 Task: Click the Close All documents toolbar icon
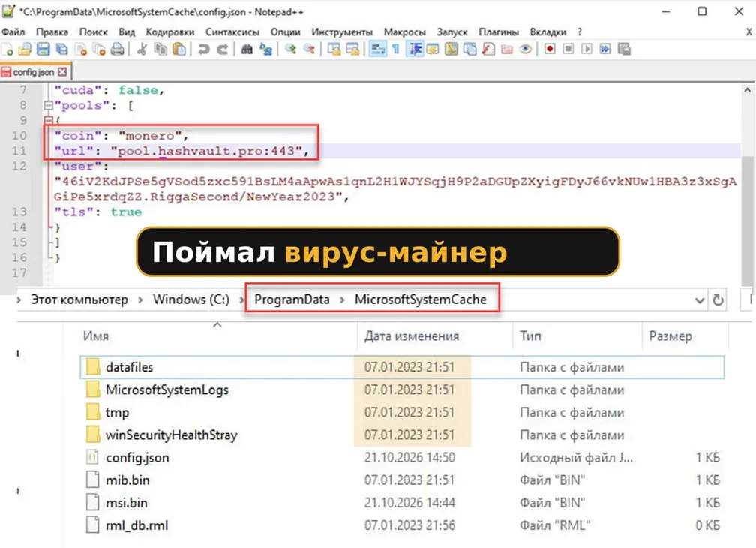[99, 50]
